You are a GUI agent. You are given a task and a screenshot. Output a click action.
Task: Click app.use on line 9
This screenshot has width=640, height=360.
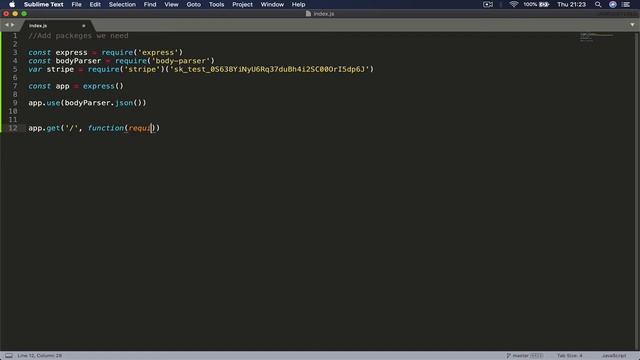coord(44,103)
